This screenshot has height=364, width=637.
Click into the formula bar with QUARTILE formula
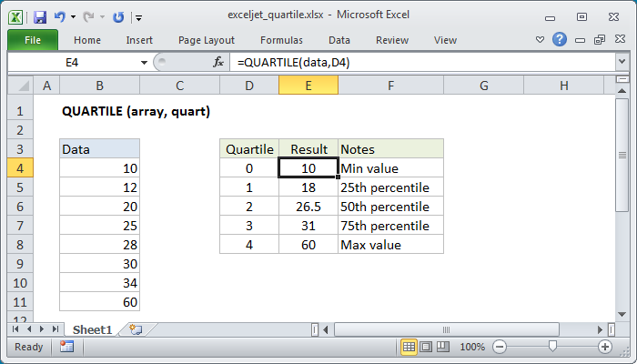[x=422, y=63]
